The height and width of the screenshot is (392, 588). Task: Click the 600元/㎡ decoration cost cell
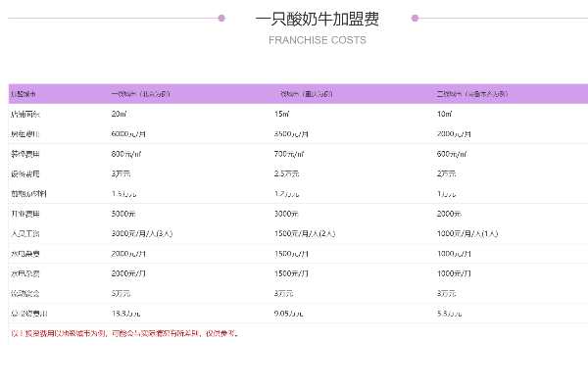[x=452, y=154]
